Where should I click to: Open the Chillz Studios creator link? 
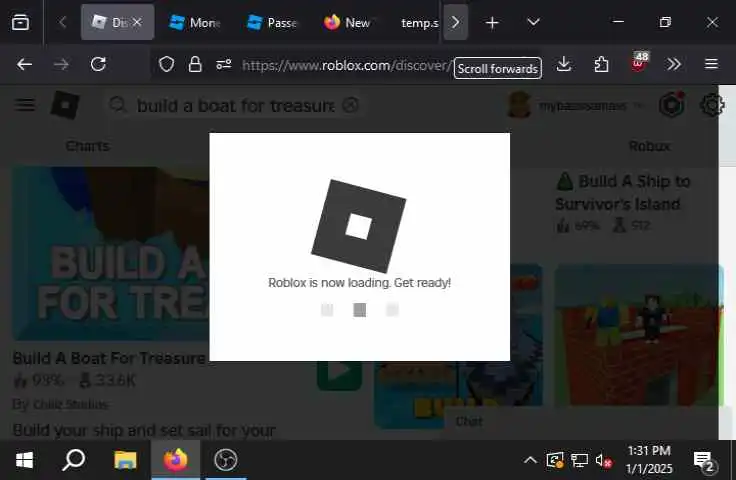click(x=71, y=404)
